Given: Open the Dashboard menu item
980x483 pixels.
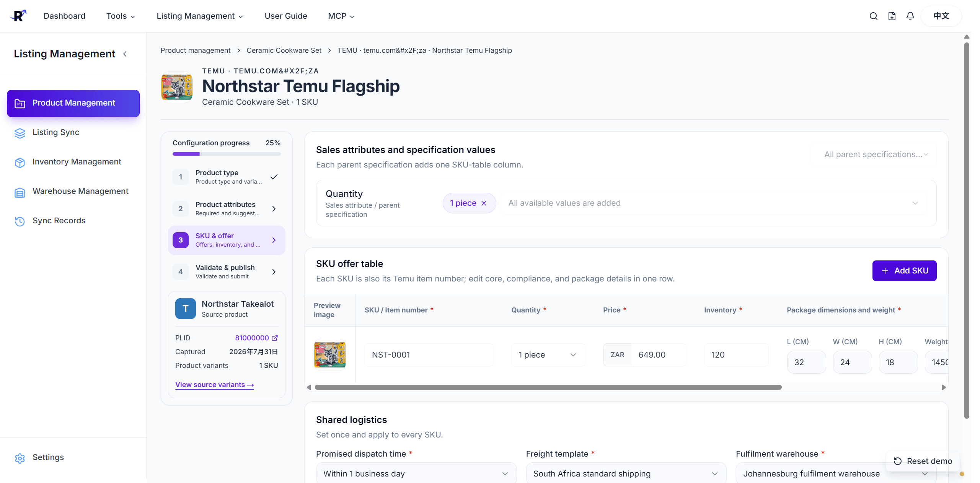Looking at the screenshot, I should pyautogui.click(x=64, y=16).
